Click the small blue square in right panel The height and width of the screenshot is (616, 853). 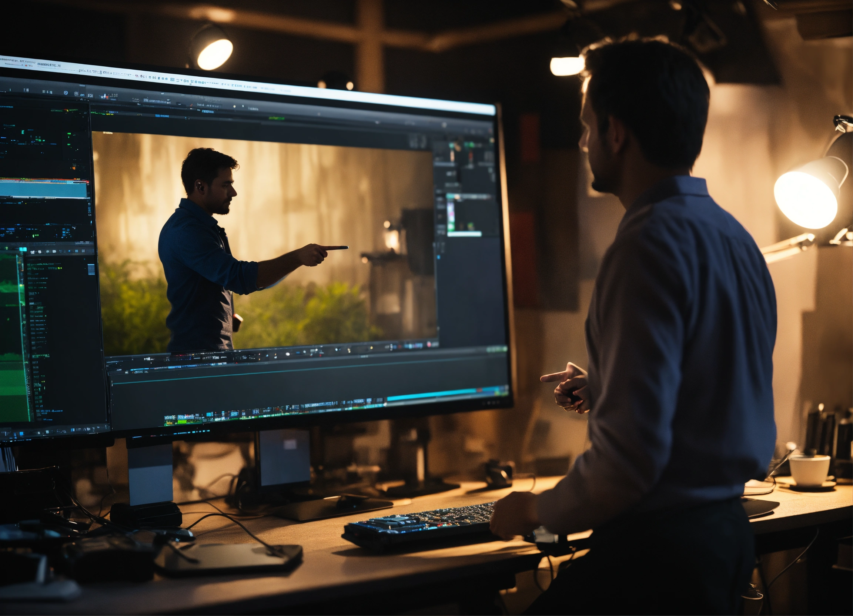click(439, 257)
